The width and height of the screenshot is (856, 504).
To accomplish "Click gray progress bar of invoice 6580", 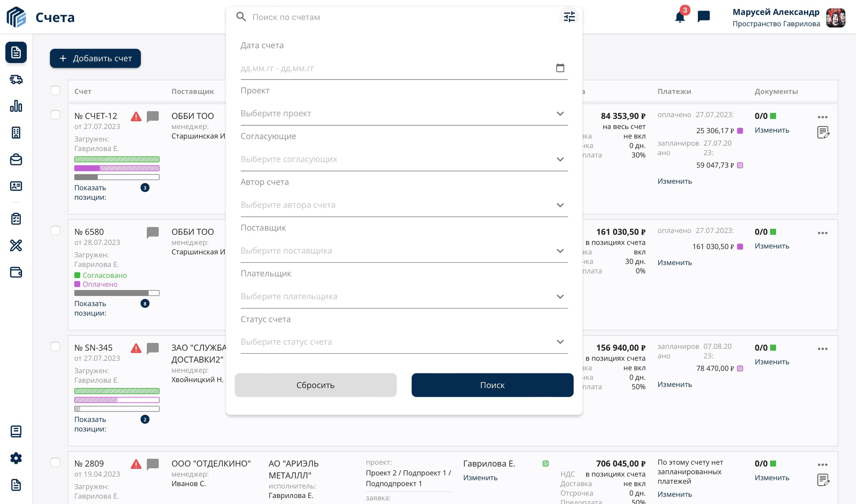I will coord(117,293).
